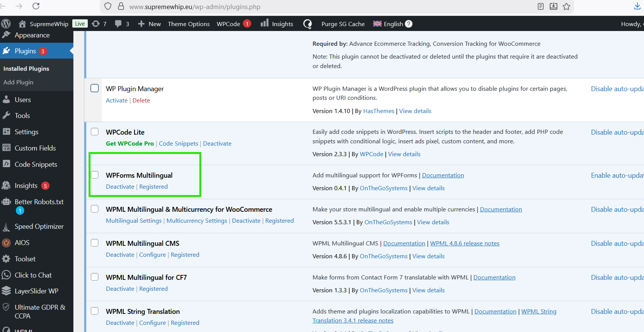Tick the WPML Multilingual CMS checkbox
The height and width of the screenshot is (332, 644).
[95, 243]
